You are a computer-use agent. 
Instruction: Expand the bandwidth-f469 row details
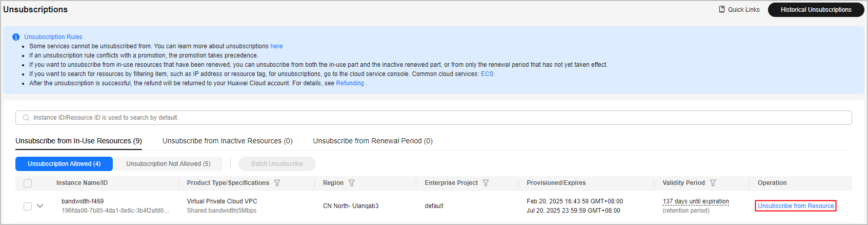(x=40, y=206)
